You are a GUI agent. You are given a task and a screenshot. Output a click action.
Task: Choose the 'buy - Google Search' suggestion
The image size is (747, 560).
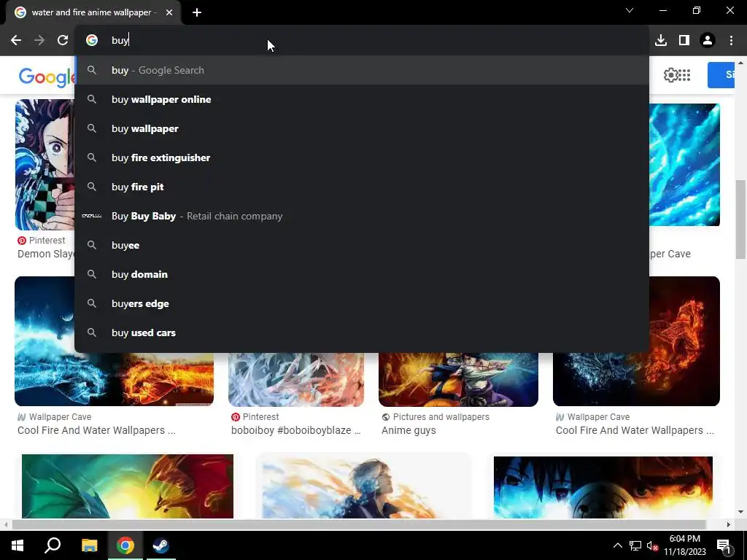pos(362,70)
